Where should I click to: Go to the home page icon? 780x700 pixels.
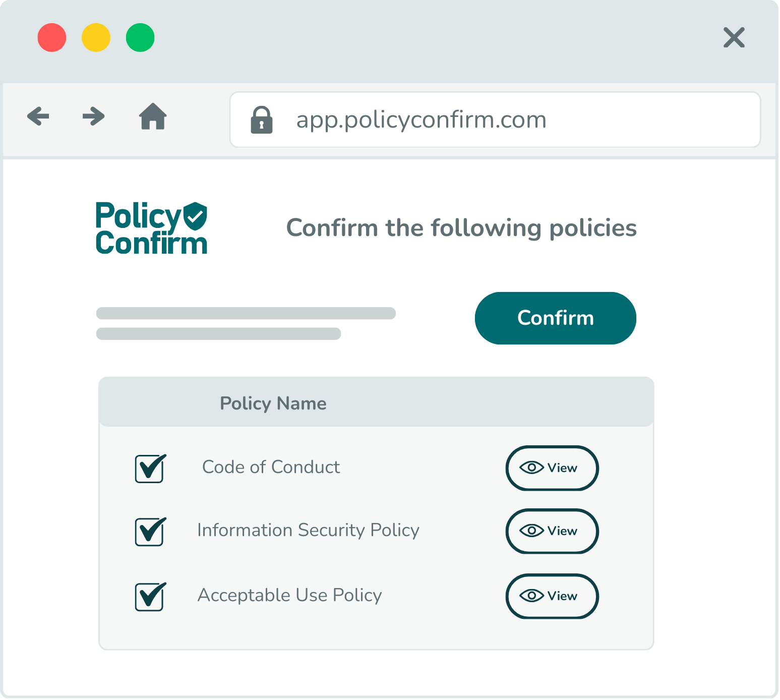pyautogui.click(x=153, y=116)
